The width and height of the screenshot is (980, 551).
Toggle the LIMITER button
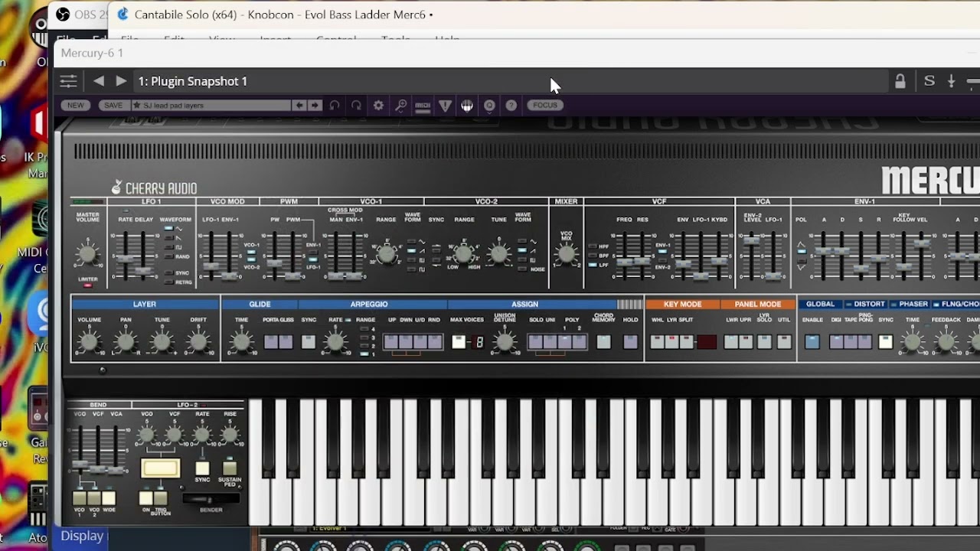pos(88,285)
